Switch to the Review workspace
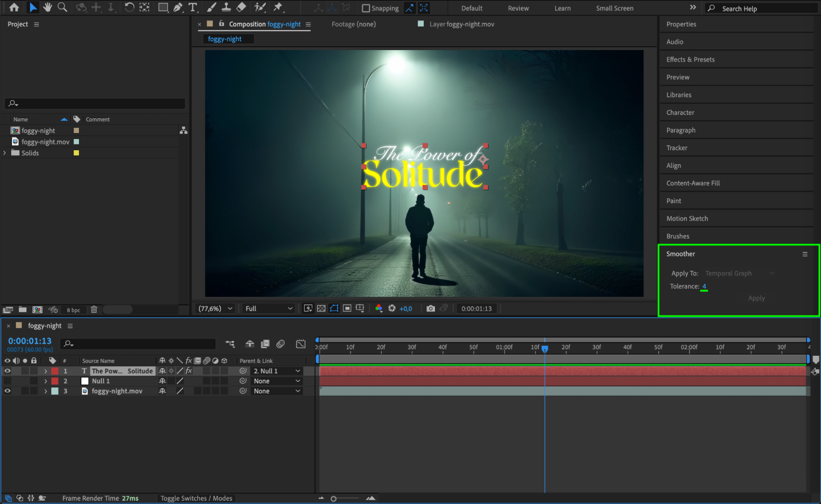Screen dimensions: 821x504 coord(518,8)
